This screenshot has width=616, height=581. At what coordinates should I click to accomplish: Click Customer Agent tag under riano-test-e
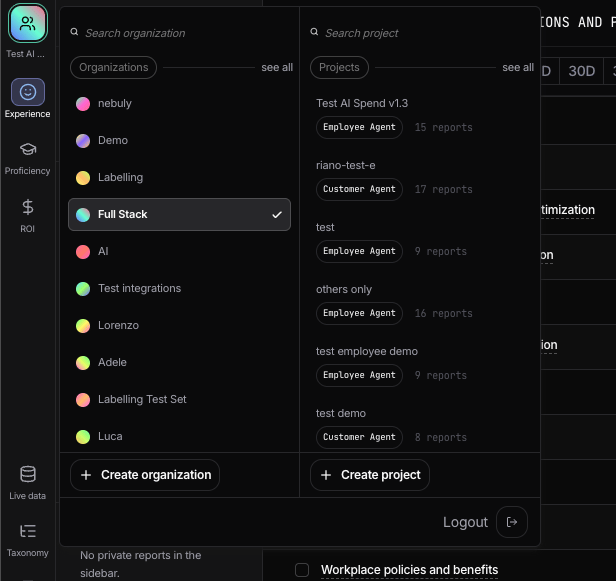click(x=359, y=189)
